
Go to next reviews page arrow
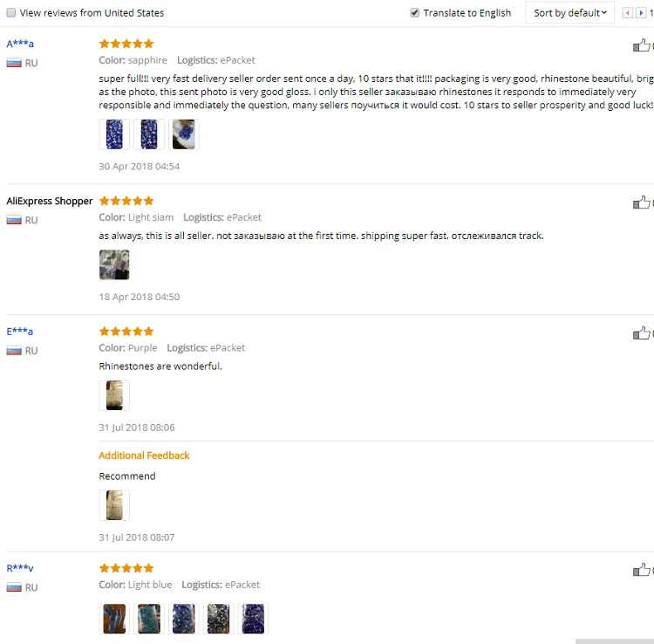(641, 13)
